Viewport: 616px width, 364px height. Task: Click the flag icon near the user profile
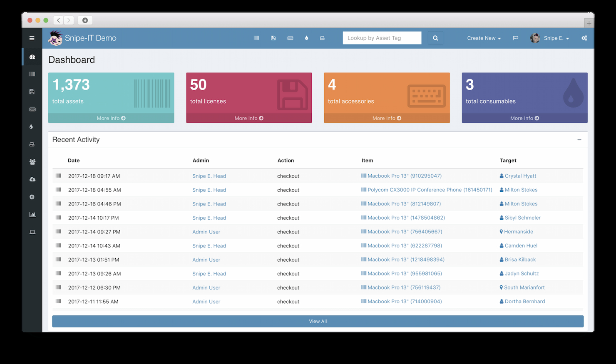(515, 38)
